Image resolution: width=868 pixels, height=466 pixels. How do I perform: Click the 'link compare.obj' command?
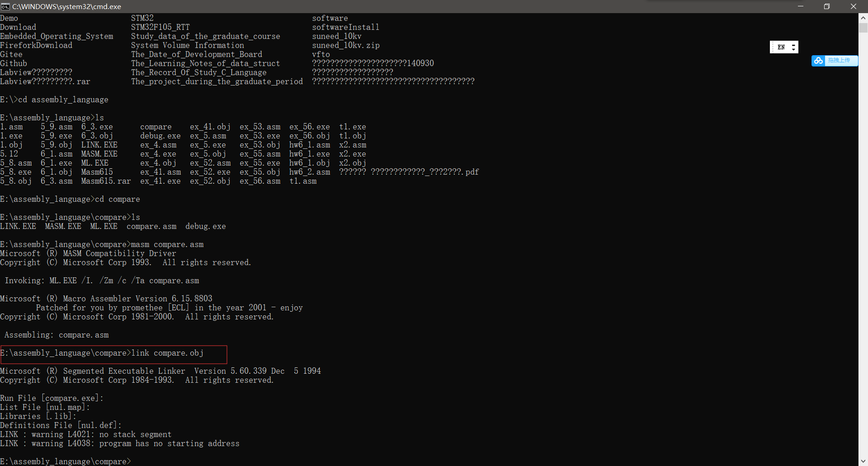pyautogui.click(x=167, y=353)
